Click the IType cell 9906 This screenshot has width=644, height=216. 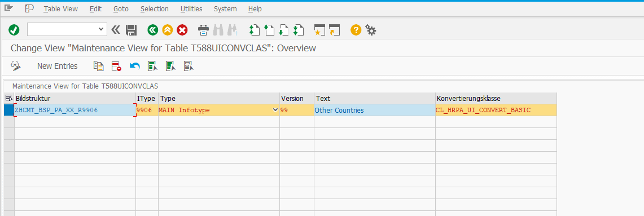coord(147,110)
